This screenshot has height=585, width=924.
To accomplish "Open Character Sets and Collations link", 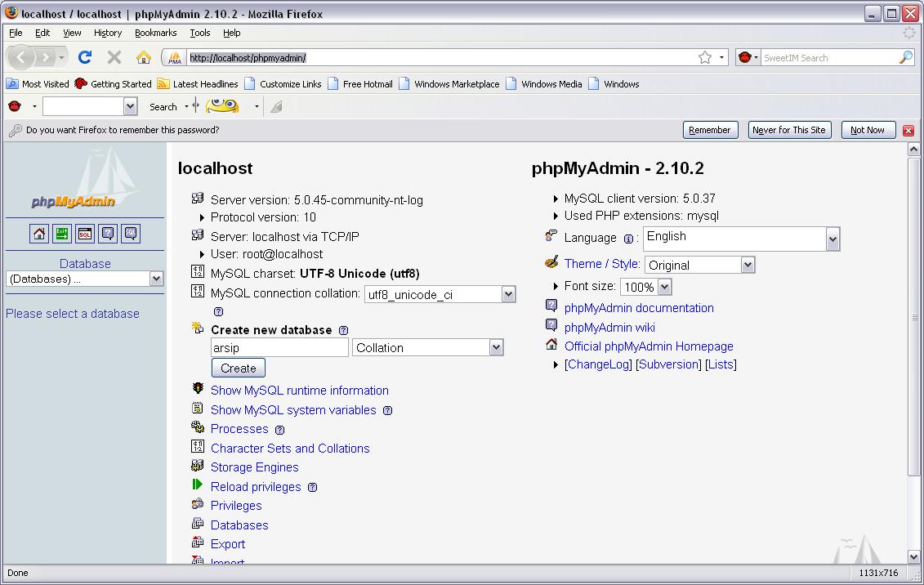I will [290, 449].
